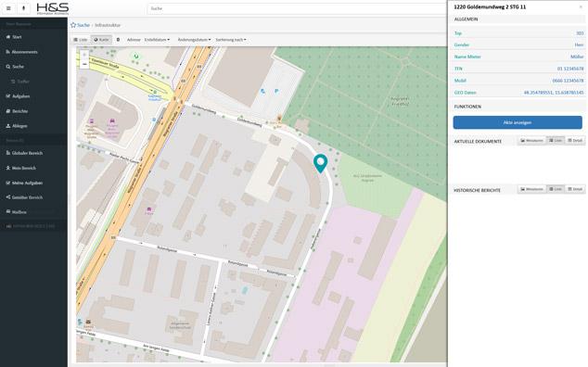Click the map zoom in plus button
588x367 pixels.
coord(84,55)
